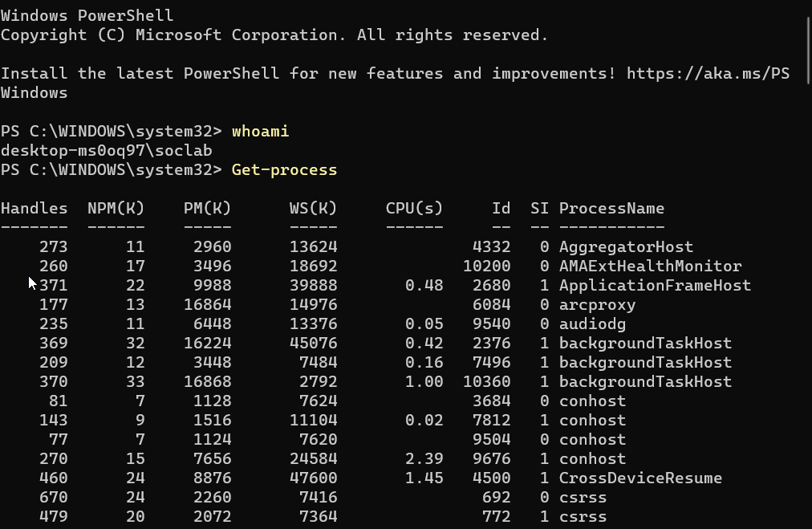This screenshot has width=812, height=529.
Task: Click the WS value 47600
Action: click(313, 478)
